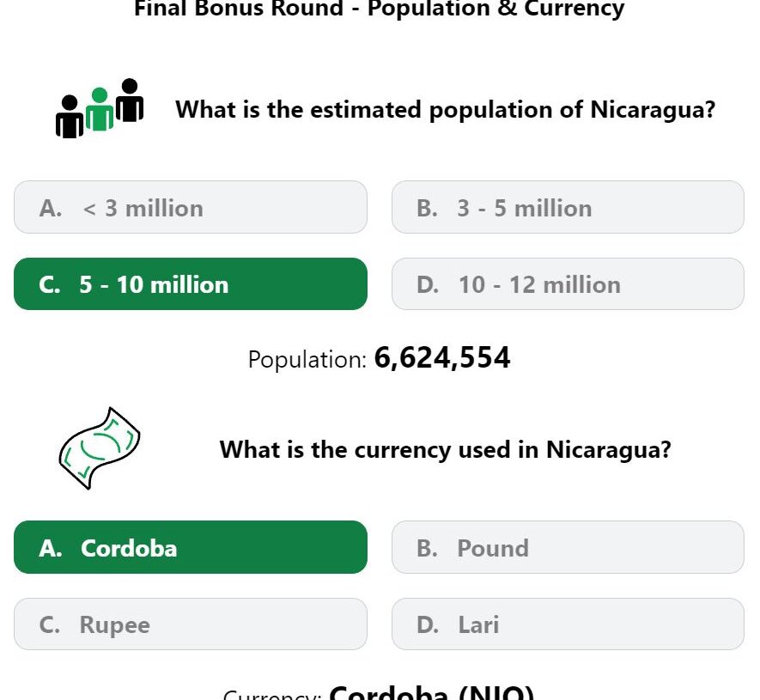Pick the highlighted '5 - 10 million' answer
Image resolution: width=760 pixels, height=700 pixels.
(x=191, y=284)
